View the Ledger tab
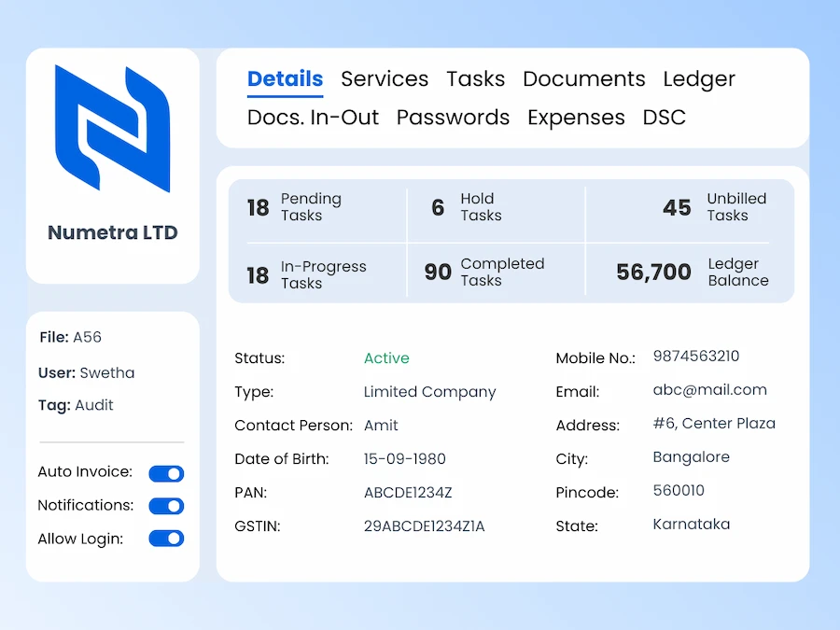Screen dimensions: 840x630 (699, 79)
